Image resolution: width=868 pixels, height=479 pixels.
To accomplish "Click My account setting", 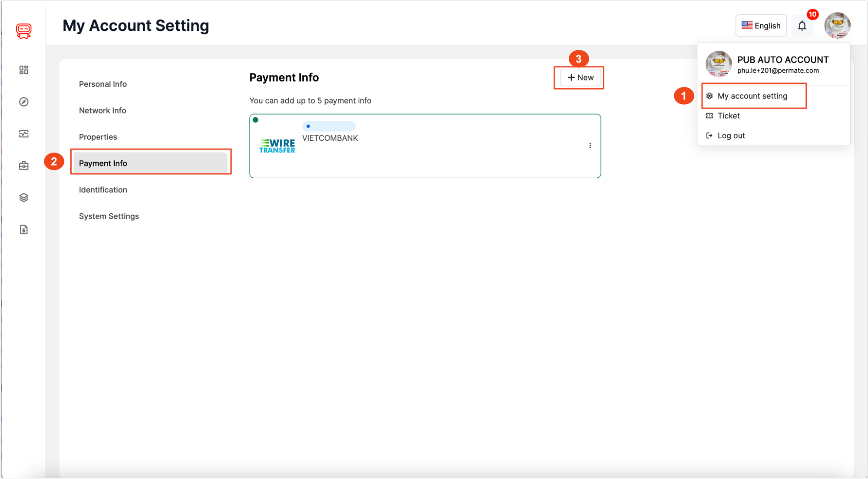I will click(753, 96).
